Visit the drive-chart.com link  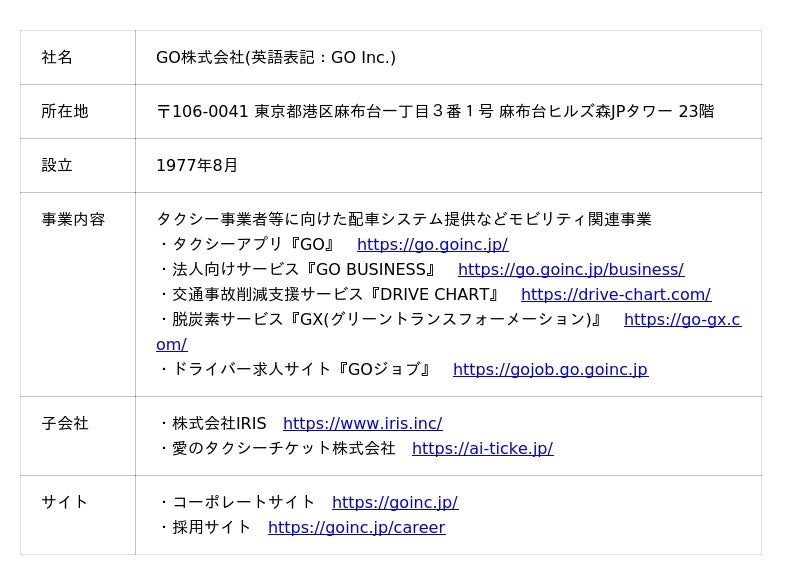coord(615,295)
